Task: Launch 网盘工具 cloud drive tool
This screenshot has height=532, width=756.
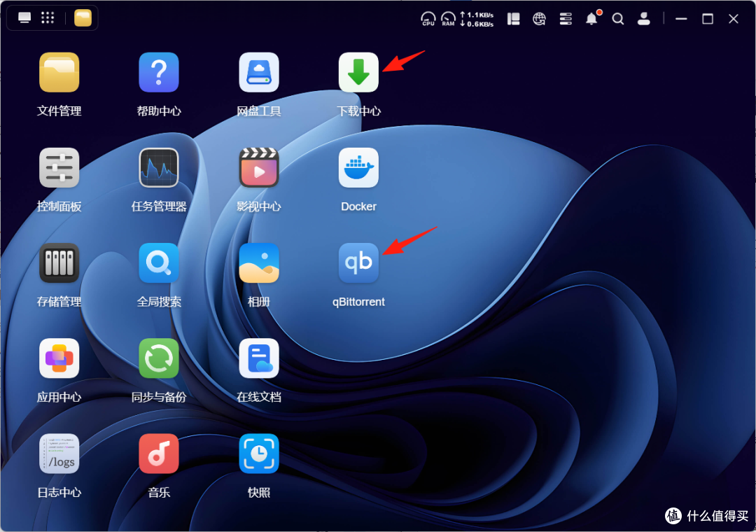Action: point(259,72)
